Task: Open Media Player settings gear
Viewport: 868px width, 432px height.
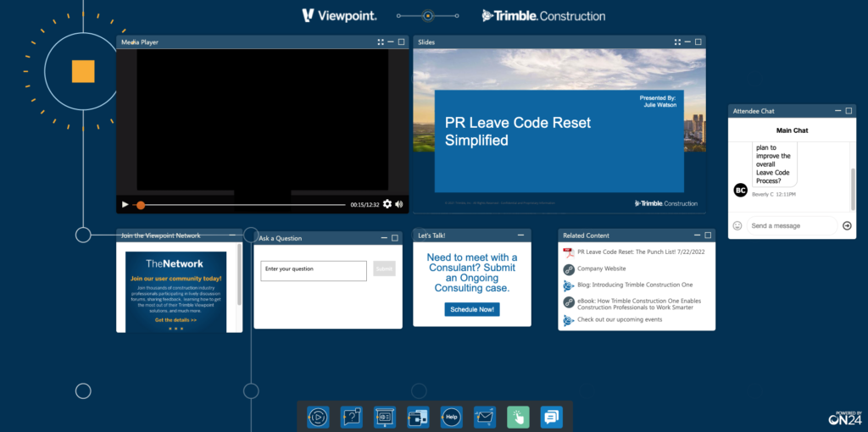Action: point(387,204)
